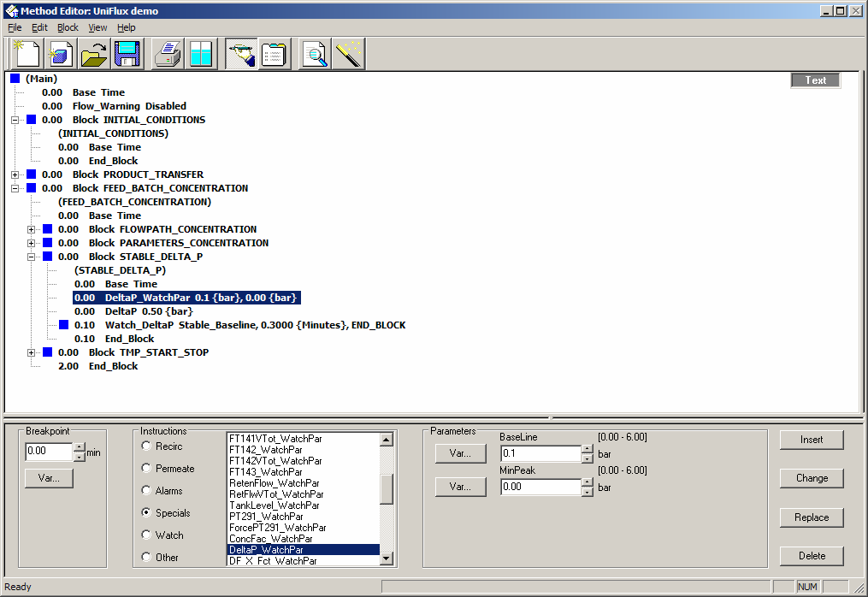The height and width of the screenshot is (597, 868).
Task: Click the Change button
Action: point(812,478)
